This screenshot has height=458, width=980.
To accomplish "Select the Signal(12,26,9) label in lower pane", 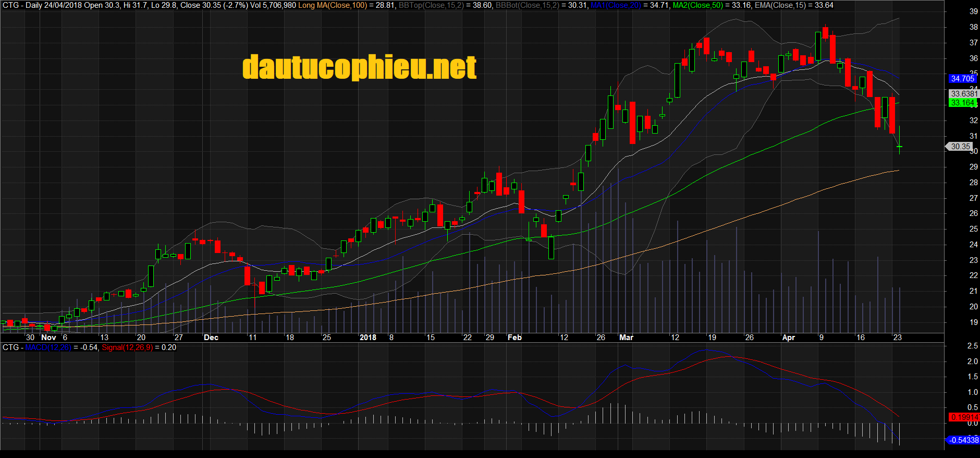I will click(127, 347).
